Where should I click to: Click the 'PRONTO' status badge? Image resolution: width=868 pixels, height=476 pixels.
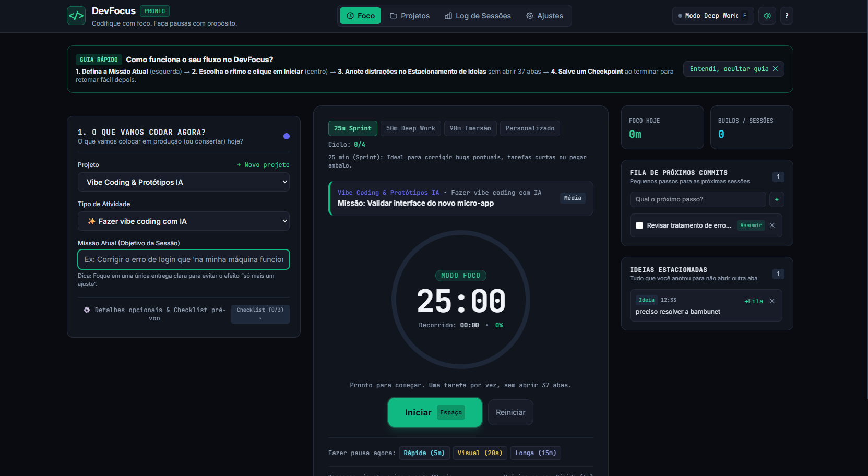[154, 11]
